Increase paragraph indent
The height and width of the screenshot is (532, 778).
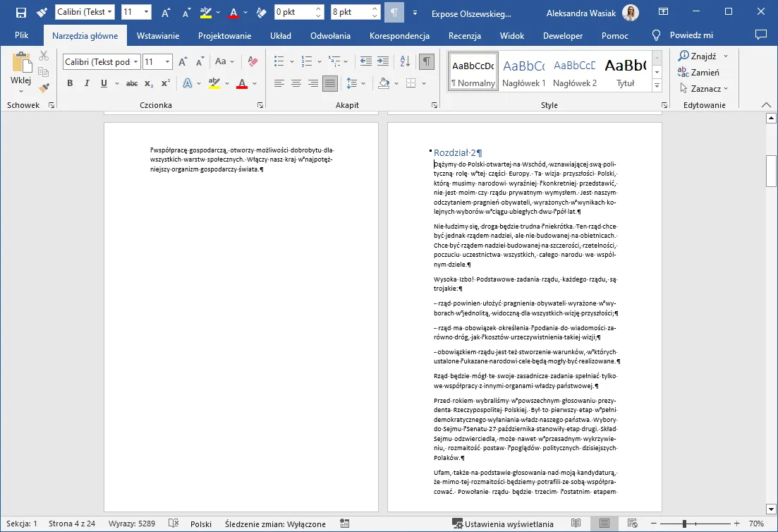click(x=382, y=61)
